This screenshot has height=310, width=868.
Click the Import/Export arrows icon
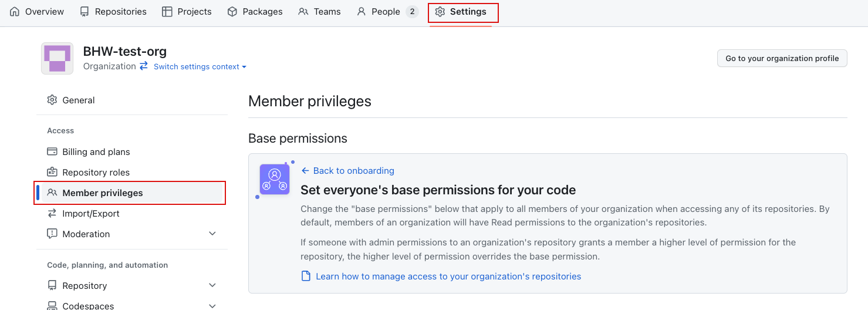click(x=52, y=213)
